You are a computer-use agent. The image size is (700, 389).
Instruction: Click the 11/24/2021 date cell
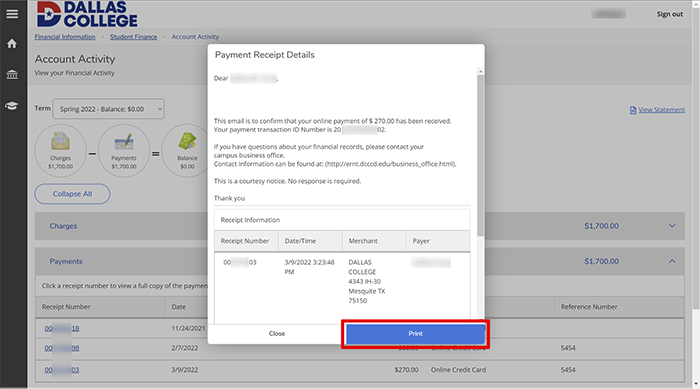(188, 328)
